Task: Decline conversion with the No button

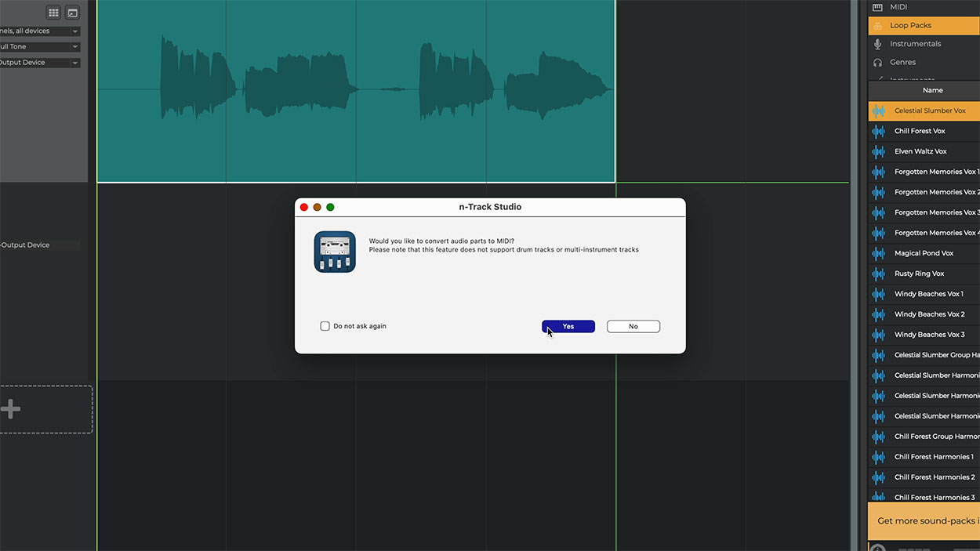Action: point(633,326)
